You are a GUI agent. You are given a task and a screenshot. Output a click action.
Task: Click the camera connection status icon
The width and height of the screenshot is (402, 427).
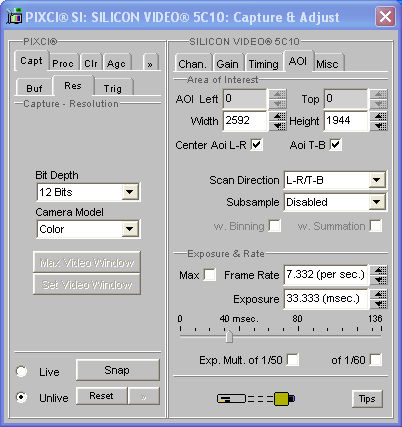coord(256,398)
